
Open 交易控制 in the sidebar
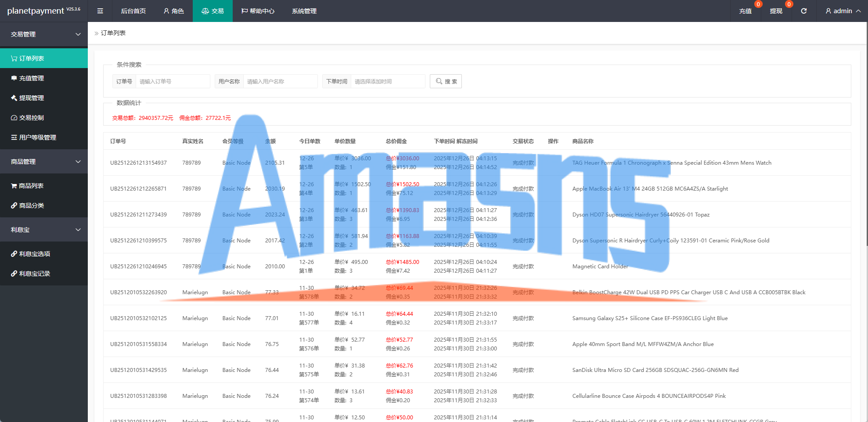[44, 118]
